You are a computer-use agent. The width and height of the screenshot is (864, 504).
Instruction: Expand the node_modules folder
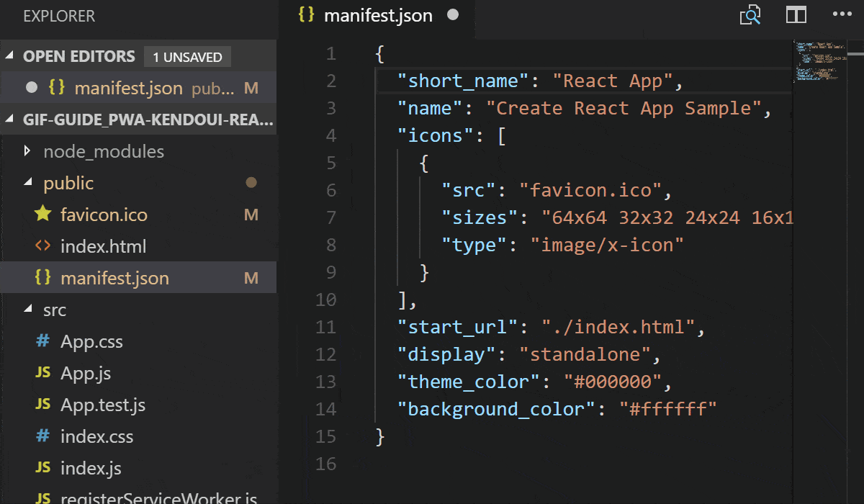click(x=27, y=151)
